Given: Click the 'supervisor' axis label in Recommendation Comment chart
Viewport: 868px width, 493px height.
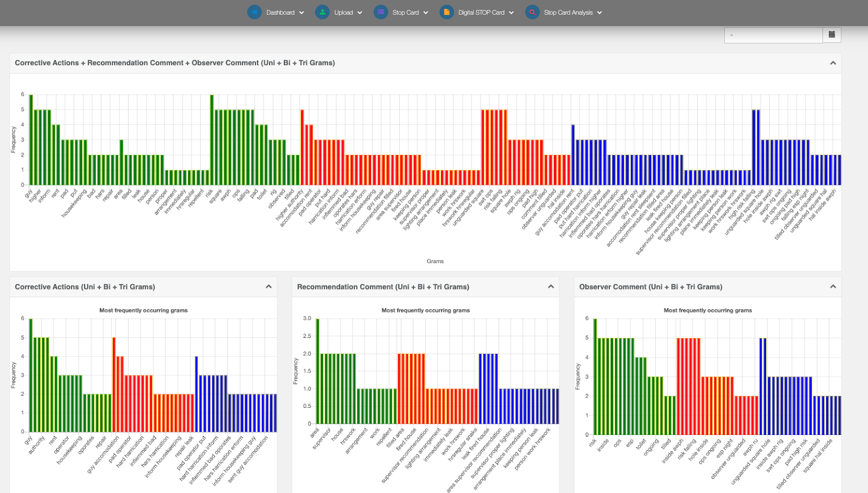Looking at the screenshot, I should click(x=322, y=438).
